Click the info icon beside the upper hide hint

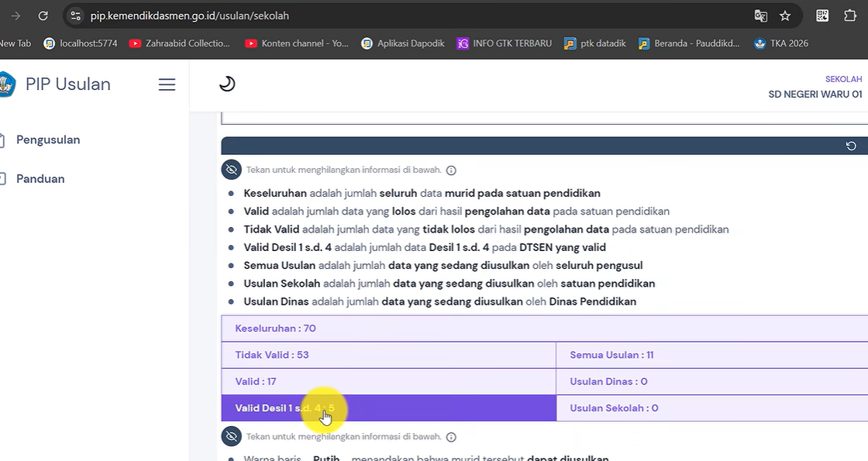click(451, 170)
